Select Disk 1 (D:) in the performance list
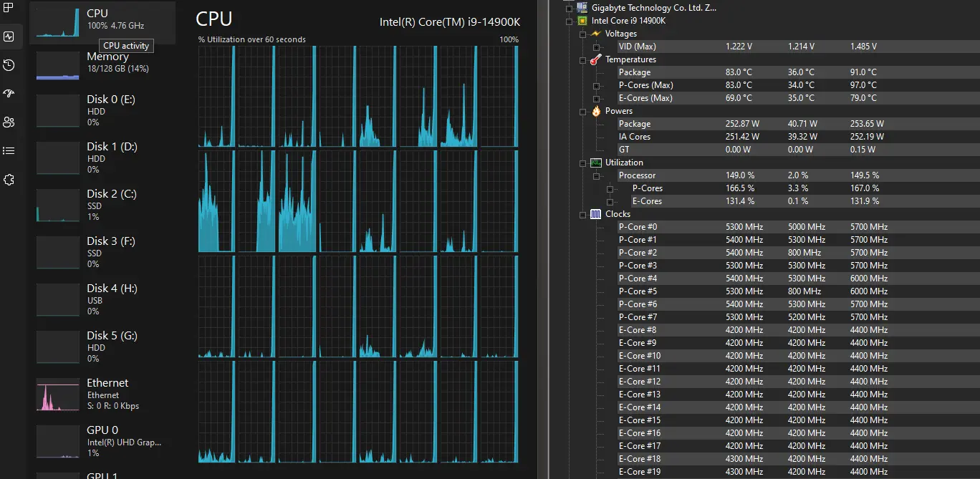Screen dimensions: 980x479 point(102,159)
